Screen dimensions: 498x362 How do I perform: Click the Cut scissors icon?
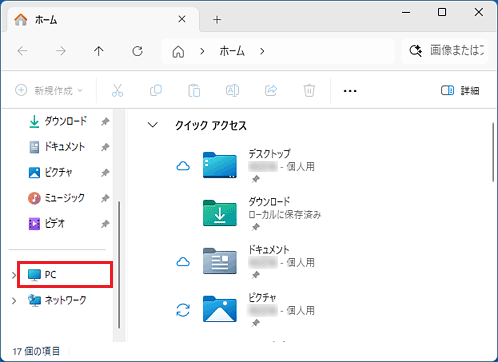[x=117, y=90]
